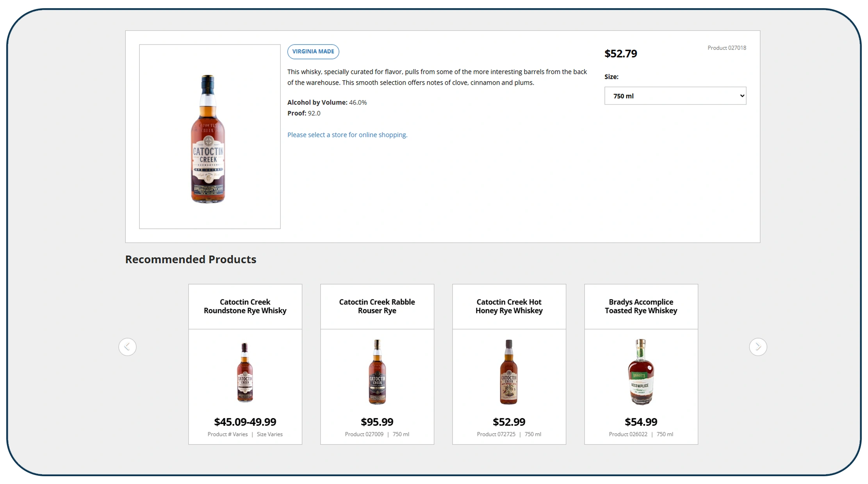Select 750 ml from the size combo box

point(675,96)
